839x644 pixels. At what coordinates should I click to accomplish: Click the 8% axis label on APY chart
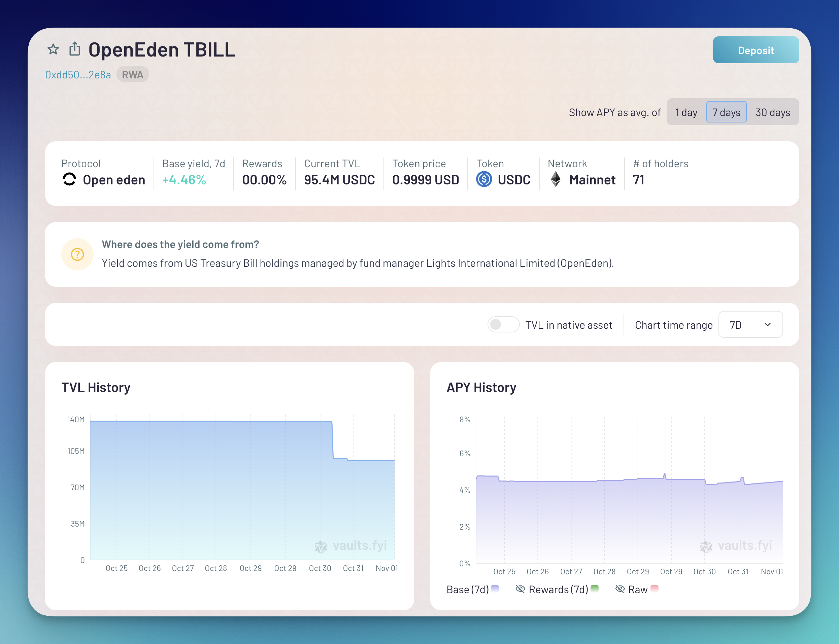pos(465,419)
